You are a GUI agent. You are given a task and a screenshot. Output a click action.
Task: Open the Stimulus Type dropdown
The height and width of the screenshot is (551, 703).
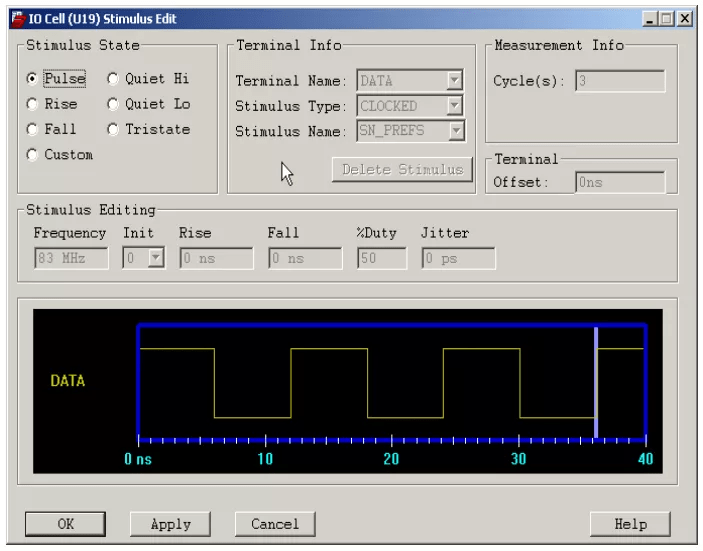point(455,106)
